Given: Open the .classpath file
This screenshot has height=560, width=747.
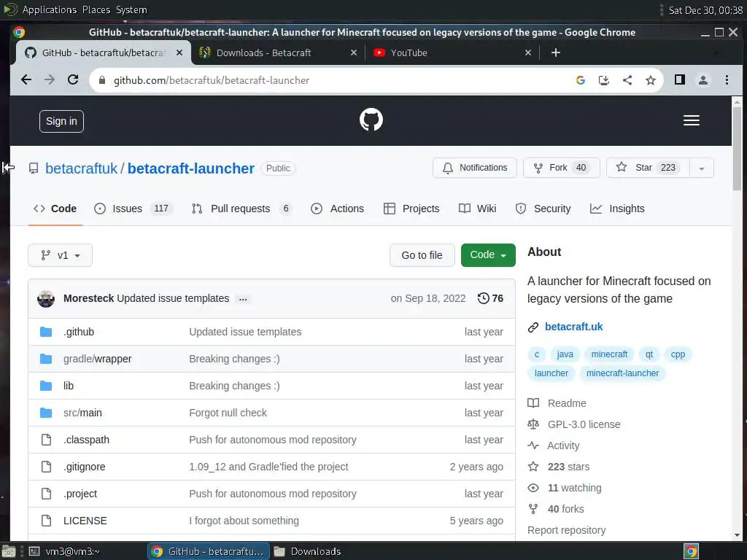Looking at the screenshot, I should click(86, 440).
